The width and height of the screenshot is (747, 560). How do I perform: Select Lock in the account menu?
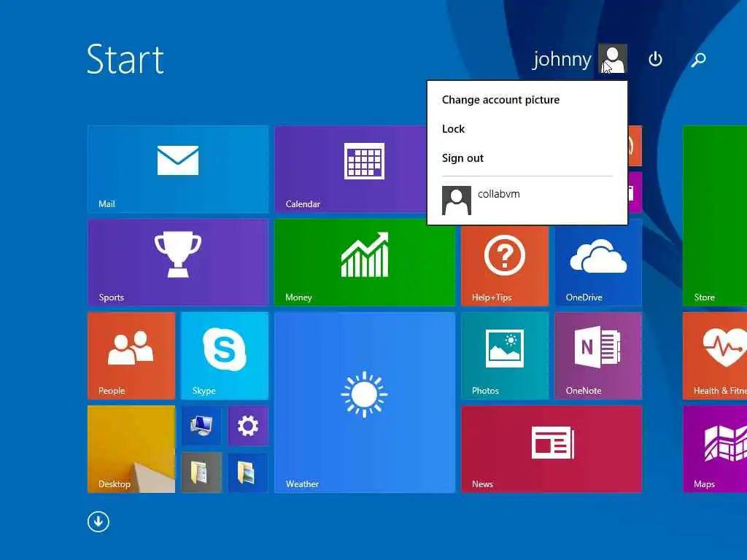click(x=453, y=129)
